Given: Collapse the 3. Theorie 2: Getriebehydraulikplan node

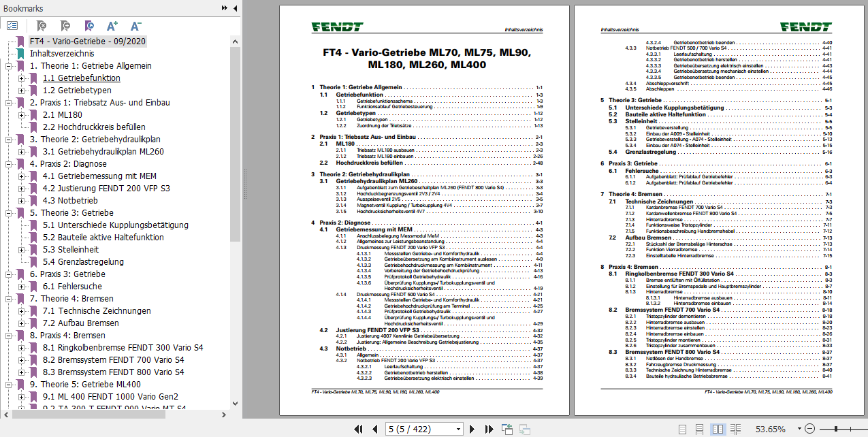Looking at the screenshot, I should click(8, 140).
